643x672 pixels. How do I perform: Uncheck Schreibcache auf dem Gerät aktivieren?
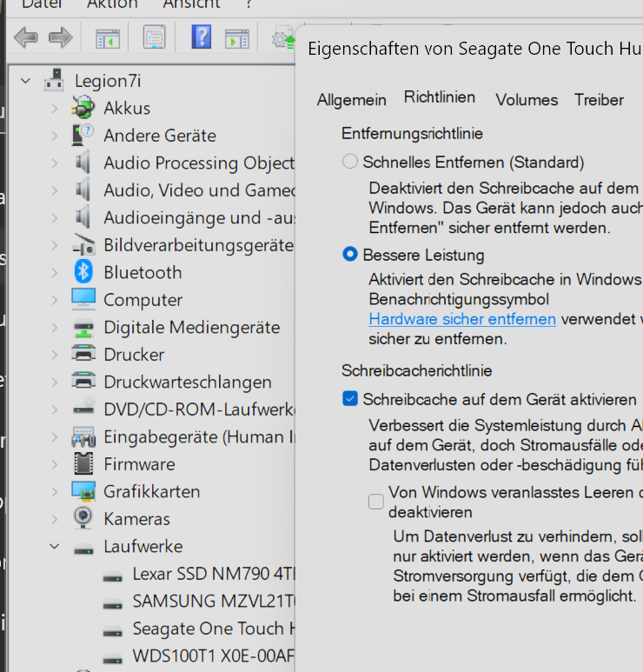point(350,398)
